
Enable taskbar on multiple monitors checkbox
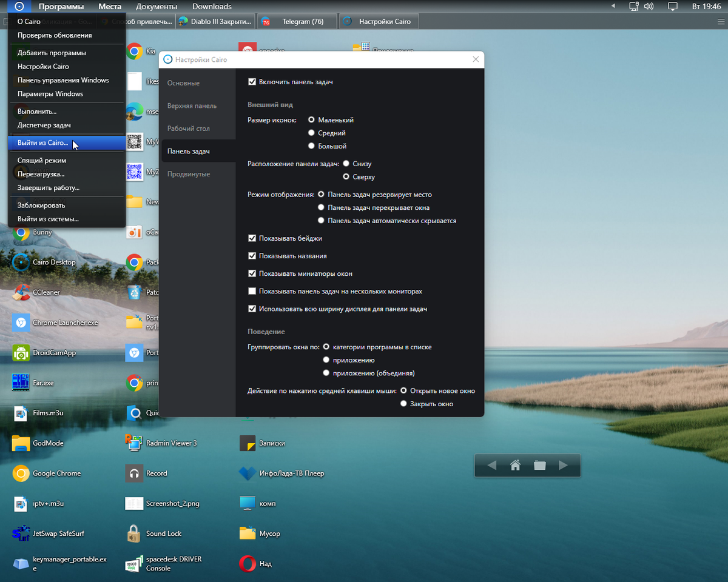click(x=252, y=291)
